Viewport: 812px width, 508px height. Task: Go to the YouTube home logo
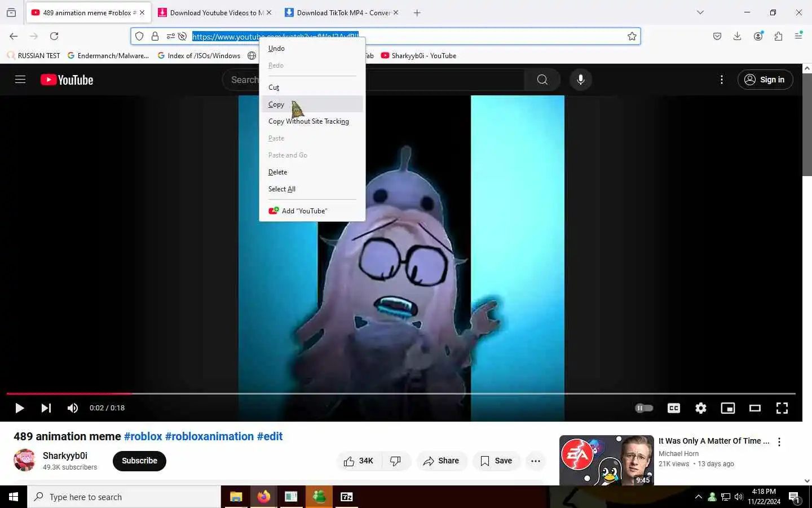click(x=67, y=80)
